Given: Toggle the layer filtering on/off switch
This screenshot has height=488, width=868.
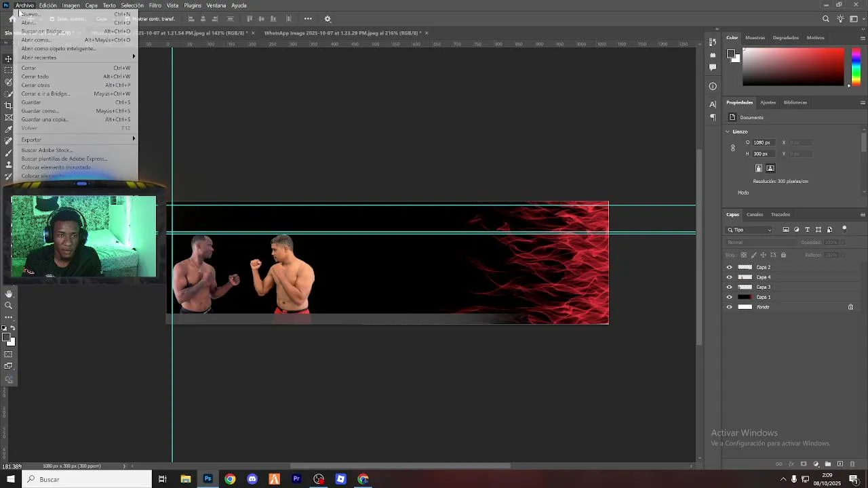Looking at the screenshot, I should click(x=844, y=229).
